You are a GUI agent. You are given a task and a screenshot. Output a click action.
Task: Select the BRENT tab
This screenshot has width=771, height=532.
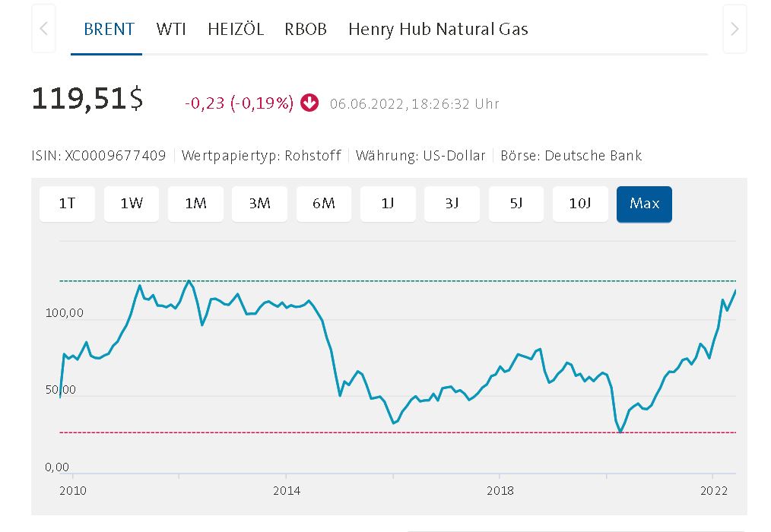(109, 30)
